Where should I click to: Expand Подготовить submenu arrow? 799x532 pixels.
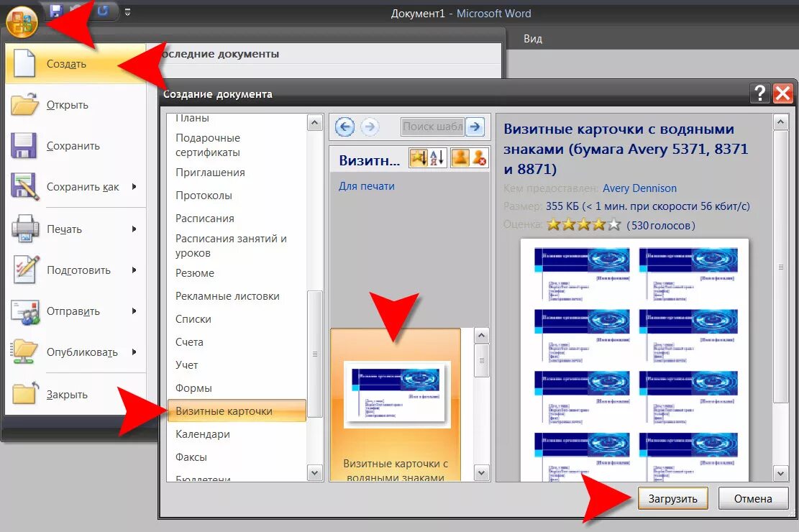pyautogui.click(x=134, y=270)
